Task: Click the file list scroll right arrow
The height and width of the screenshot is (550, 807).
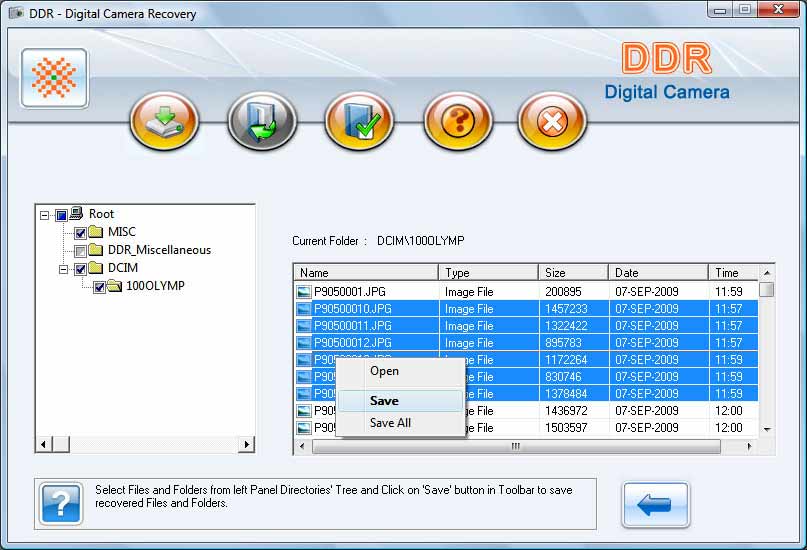Action: coord(749,446)
